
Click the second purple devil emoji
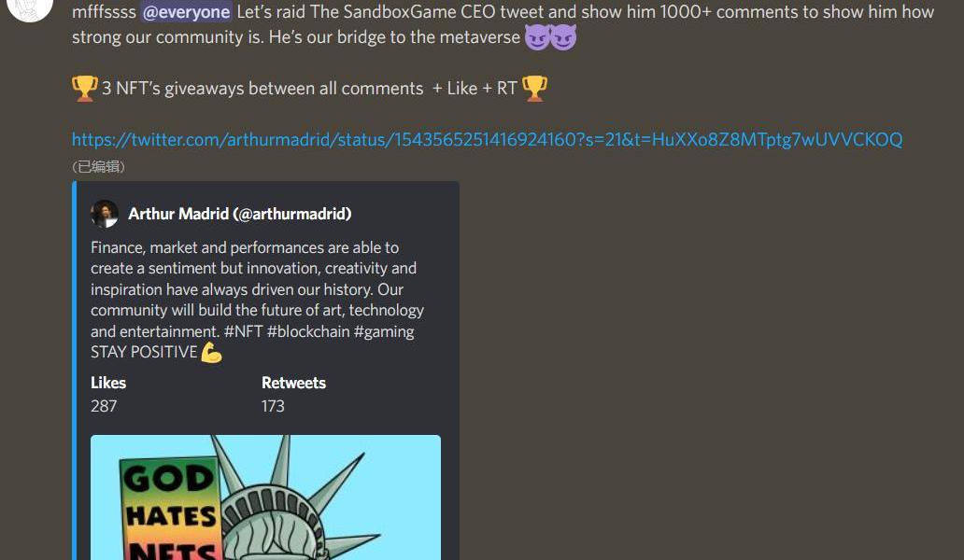(563, 37)
